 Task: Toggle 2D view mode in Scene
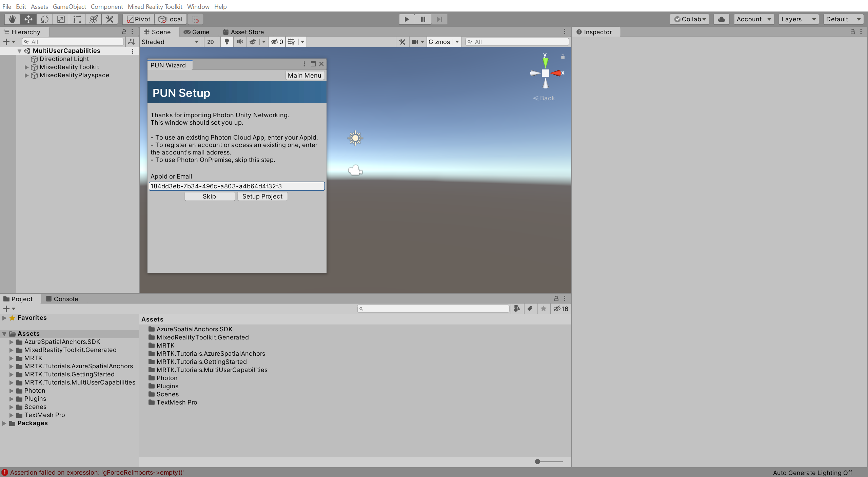tap(210, 42)
